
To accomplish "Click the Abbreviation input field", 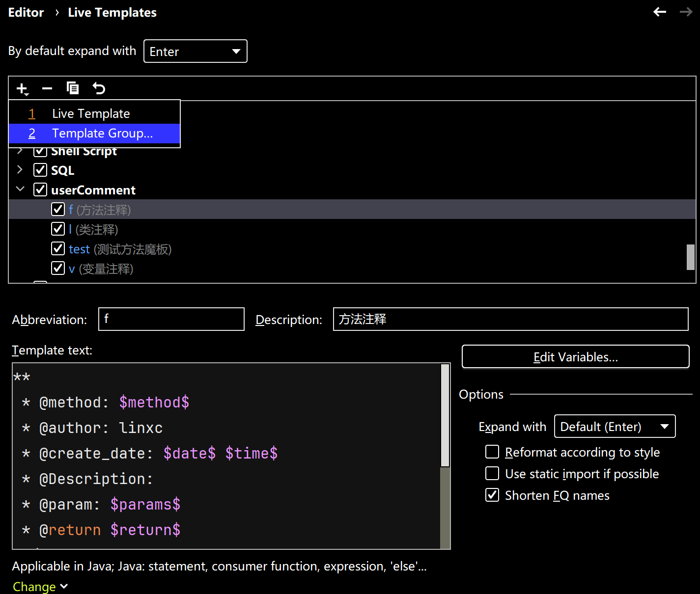I will coord(171,319).
